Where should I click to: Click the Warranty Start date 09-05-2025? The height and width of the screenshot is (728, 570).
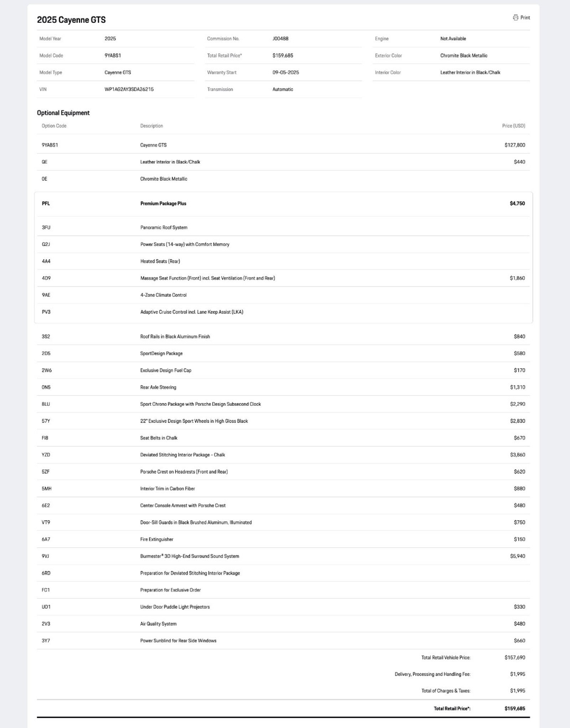click(286, 72)
